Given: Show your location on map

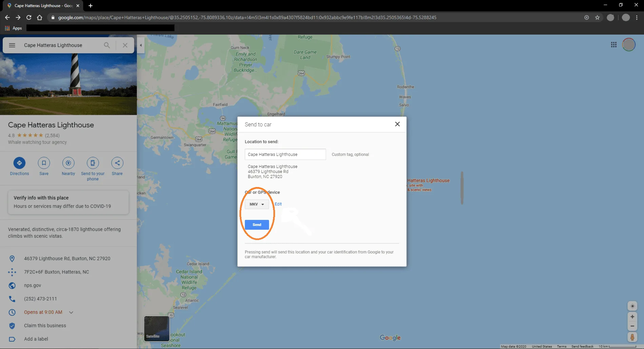Looking at the screenshot, I should click(x=632, y=306).
